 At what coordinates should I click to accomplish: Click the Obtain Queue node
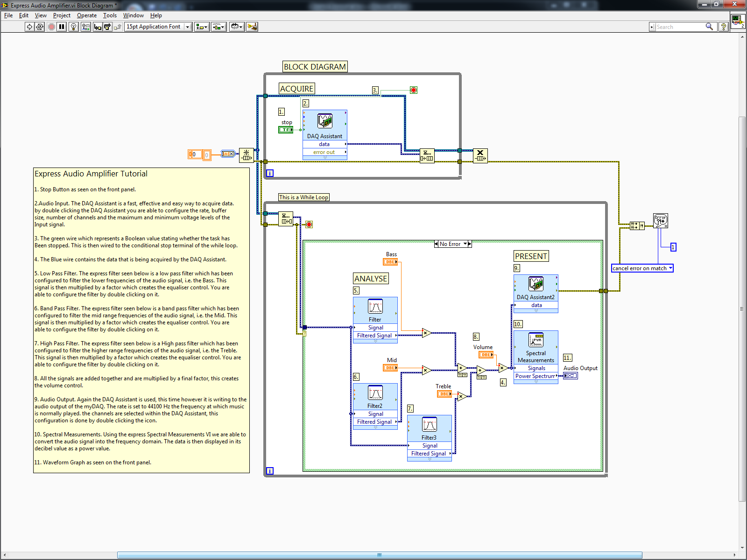click(x=247, y=155)
